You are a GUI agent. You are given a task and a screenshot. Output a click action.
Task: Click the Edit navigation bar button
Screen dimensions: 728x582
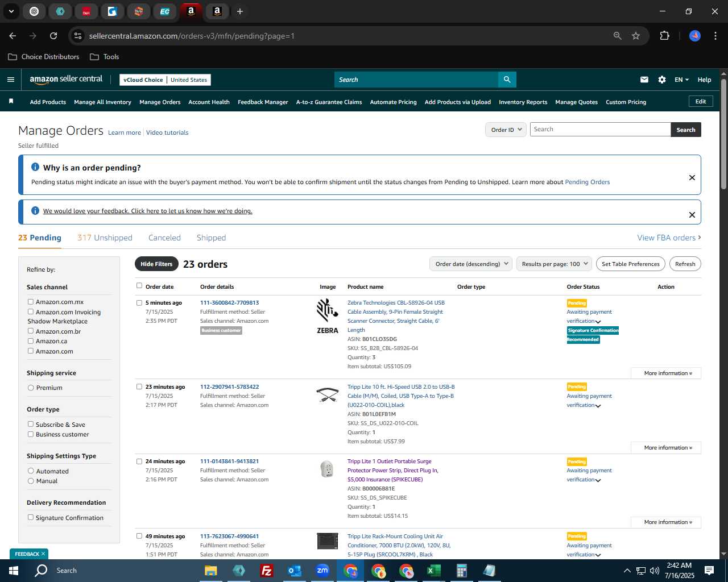tap(701, 101)
